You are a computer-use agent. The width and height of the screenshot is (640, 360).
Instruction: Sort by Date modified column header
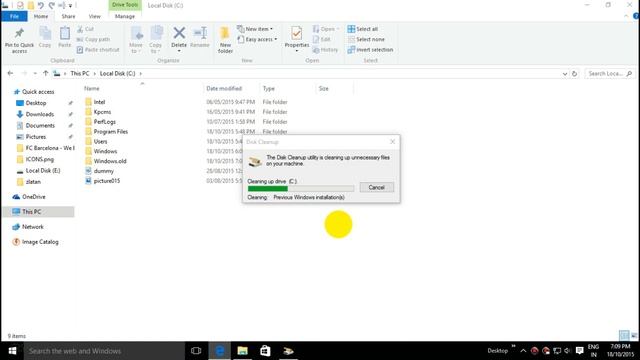[224, 88]
